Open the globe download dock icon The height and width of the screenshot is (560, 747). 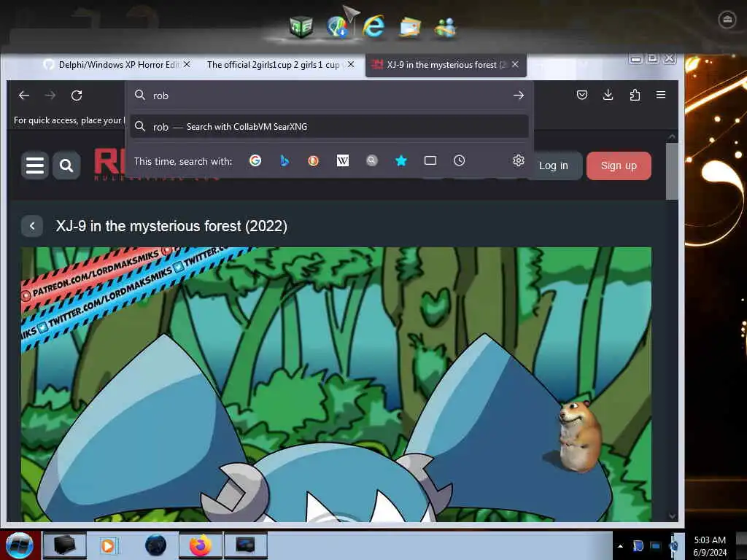[x=337, y=27]
